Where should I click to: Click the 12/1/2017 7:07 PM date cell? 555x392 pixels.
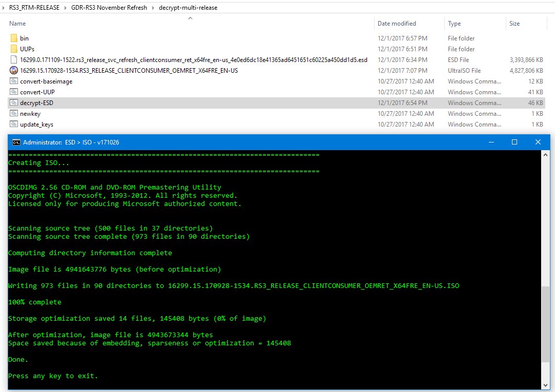402,70
